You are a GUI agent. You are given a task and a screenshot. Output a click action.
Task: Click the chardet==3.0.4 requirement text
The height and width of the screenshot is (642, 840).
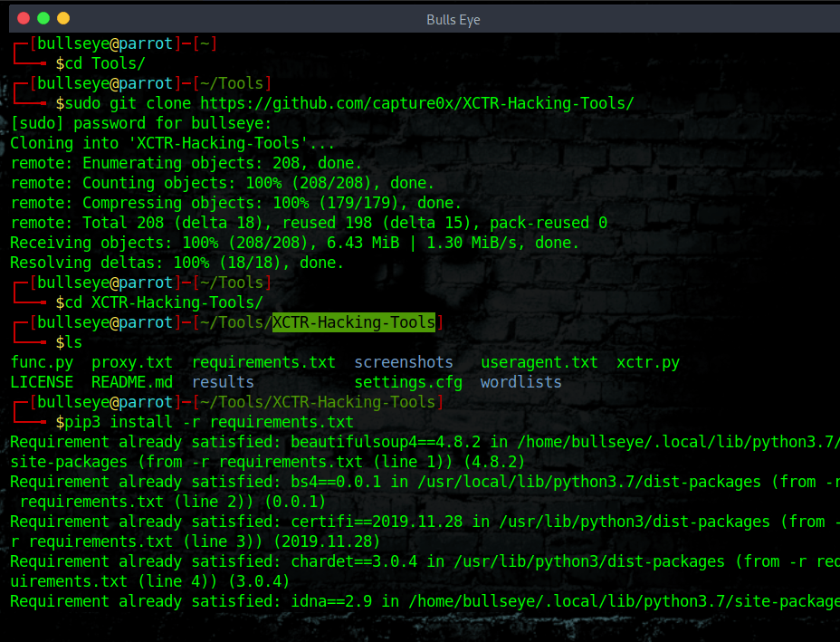point(354,561)
